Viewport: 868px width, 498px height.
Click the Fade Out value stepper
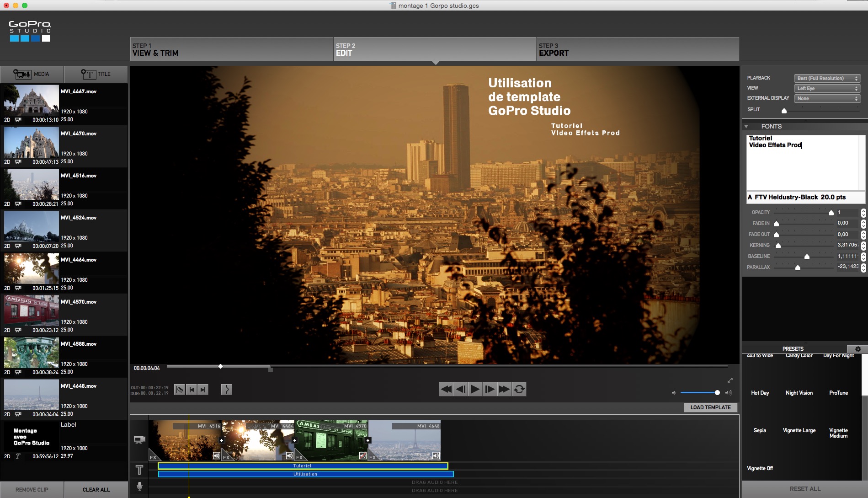click(863, 235)
